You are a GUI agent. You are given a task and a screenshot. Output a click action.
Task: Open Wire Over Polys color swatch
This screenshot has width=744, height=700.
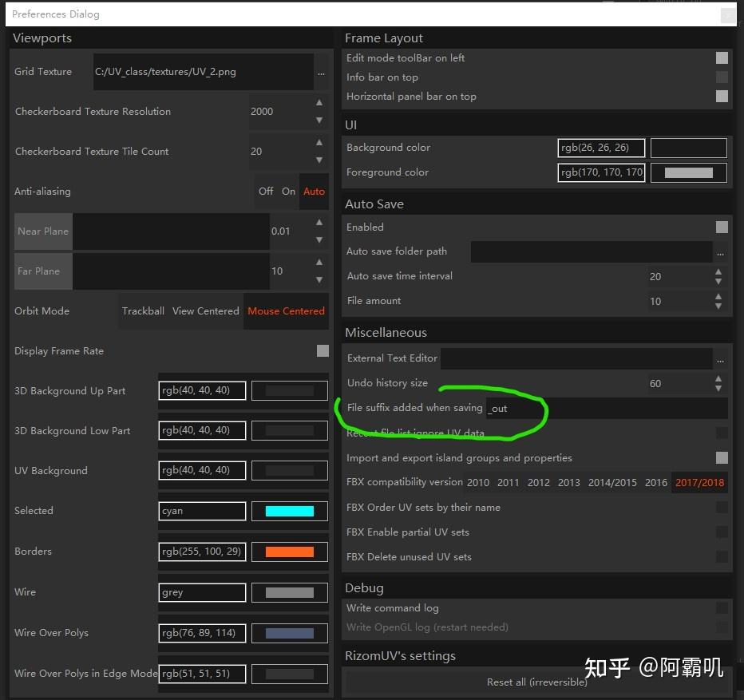coord(290,633)
